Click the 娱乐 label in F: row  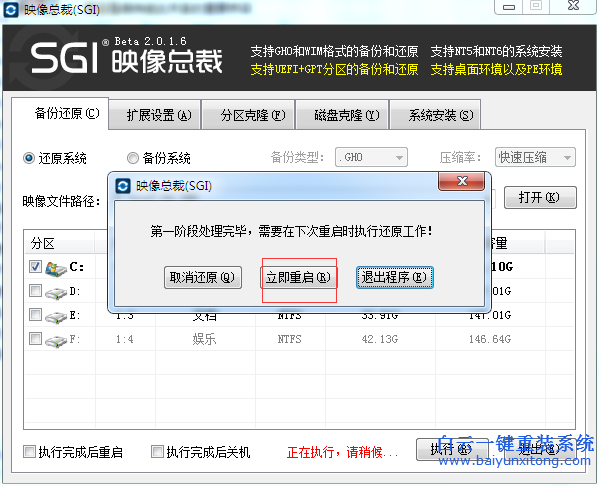coord(205,339)
